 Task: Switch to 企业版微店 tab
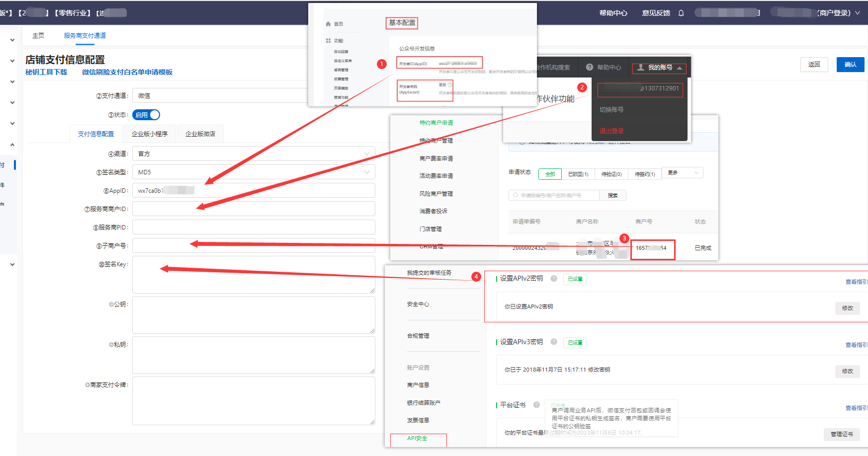(200, 134)
